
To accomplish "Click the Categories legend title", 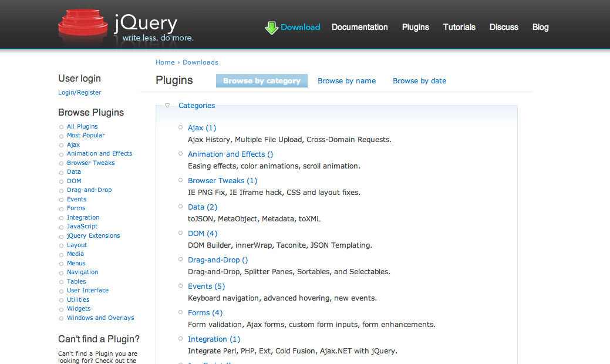I will (x=197, y=106).
